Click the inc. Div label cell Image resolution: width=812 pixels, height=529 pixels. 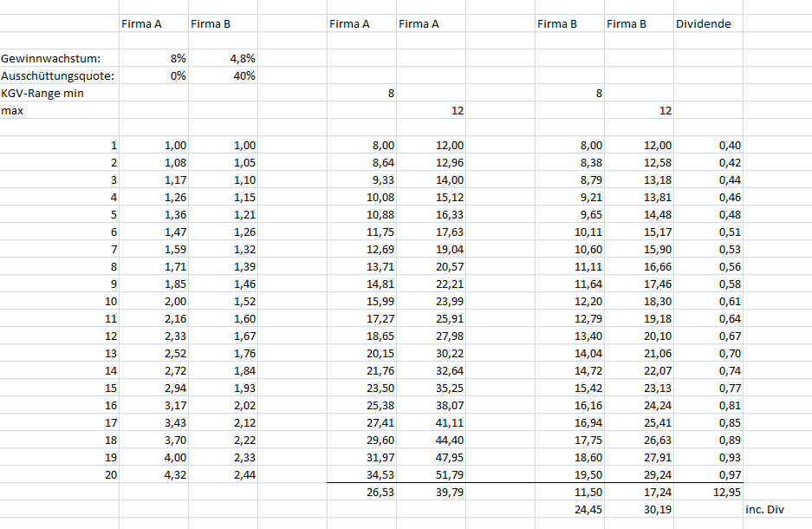777,509
